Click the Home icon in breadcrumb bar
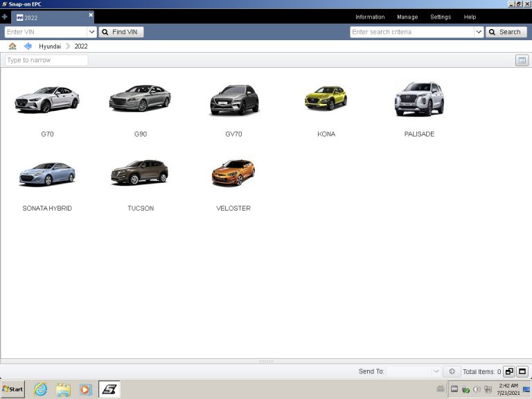Image resolution: width=532 pixels, height=399 pixels. coord(12,46)
